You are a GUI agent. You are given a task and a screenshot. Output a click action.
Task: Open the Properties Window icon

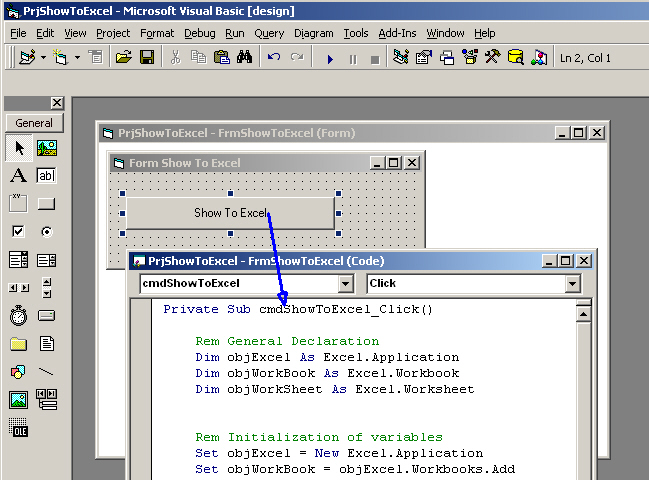[x=424, y=57]
